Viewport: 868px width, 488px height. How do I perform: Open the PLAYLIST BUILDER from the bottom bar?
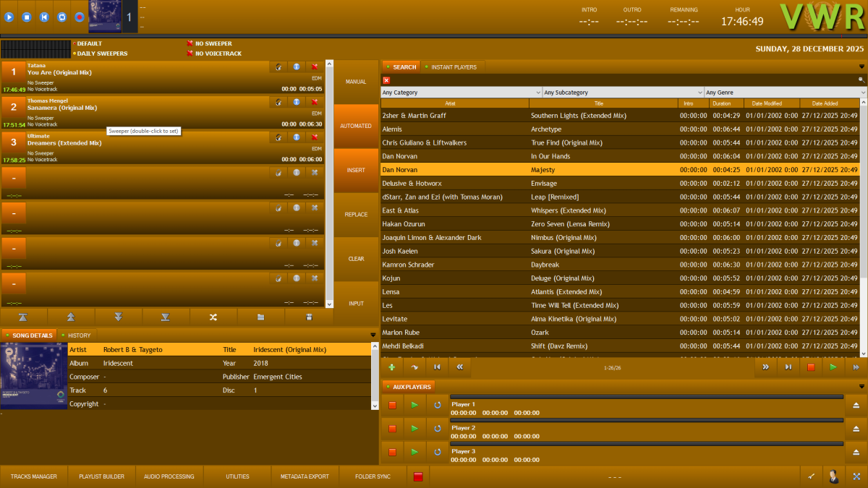click(101, 476)
